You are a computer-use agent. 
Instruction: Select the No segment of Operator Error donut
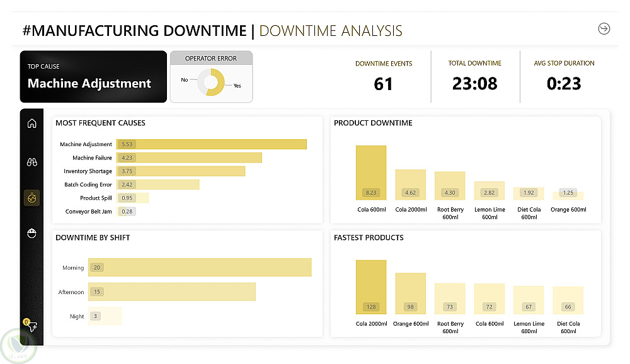[x=203, y=81]
